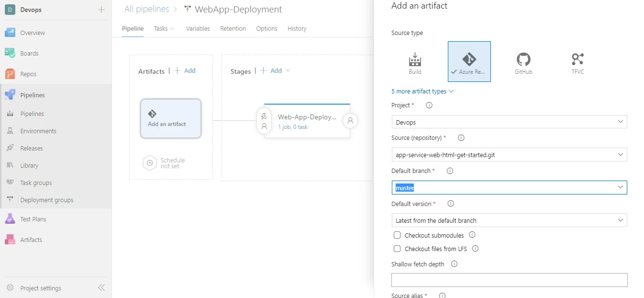644x298 pixels.
Task: Select the GitHub source type
Action: click(x=523, y=61)
